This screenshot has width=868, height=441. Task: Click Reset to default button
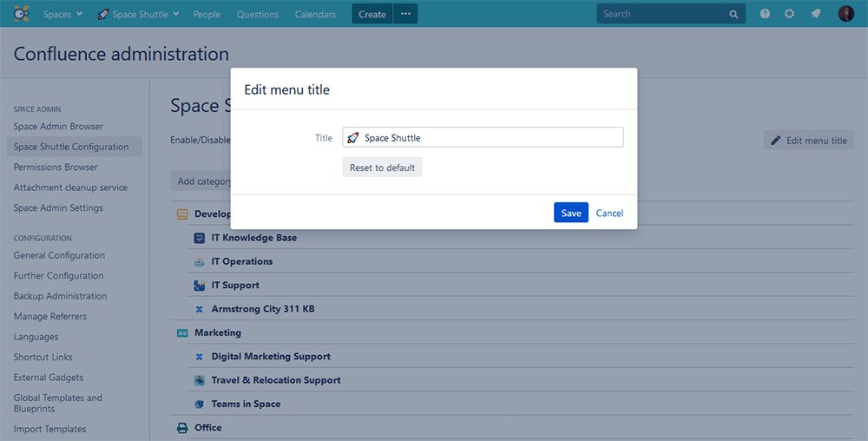coord(382,168)
